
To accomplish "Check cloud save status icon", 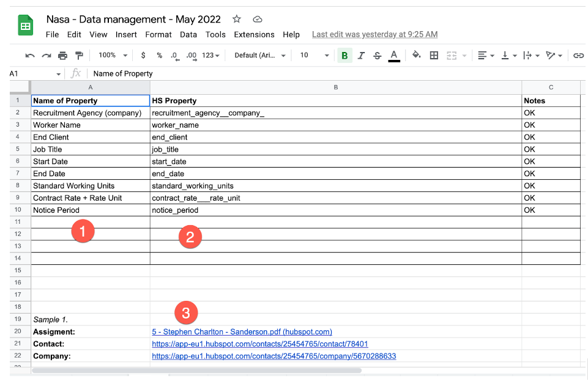I will click(257, 19).
